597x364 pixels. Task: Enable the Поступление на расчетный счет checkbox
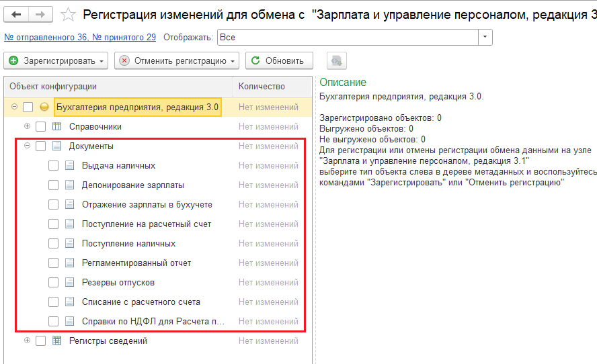tap(53, 224)
